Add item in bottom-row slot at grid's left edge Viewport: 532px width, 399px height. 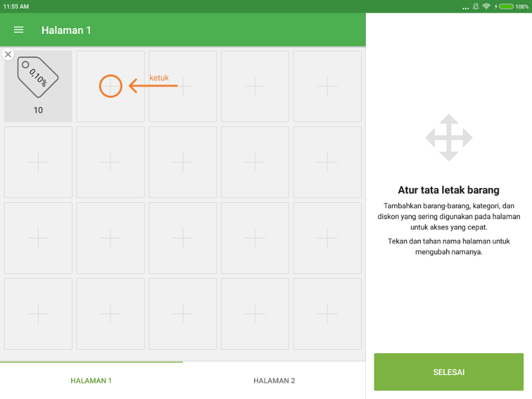pyautogui.click(x=38, y=314)
